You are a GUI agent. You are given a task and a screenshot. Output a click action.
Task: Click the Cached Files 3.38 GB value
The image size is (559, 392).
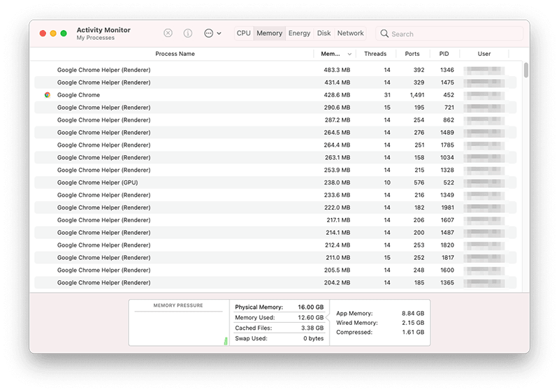(312, 328)
